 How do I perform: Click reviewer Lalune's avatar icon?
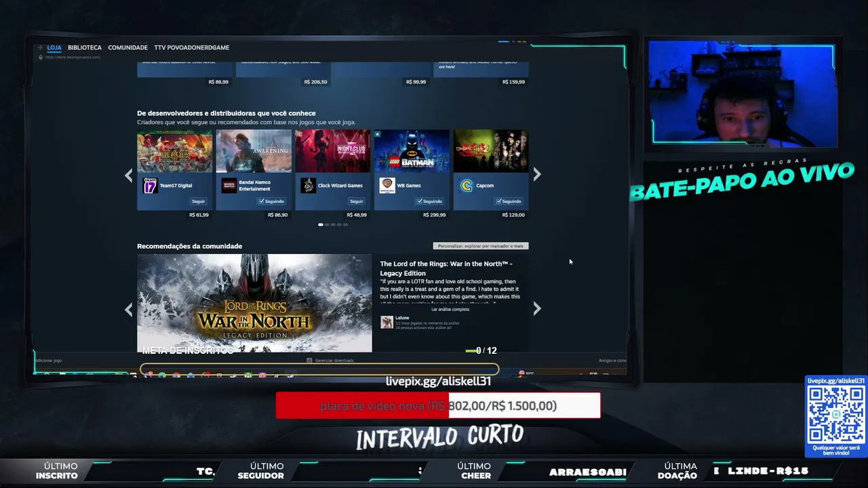(x=387, y=322)
